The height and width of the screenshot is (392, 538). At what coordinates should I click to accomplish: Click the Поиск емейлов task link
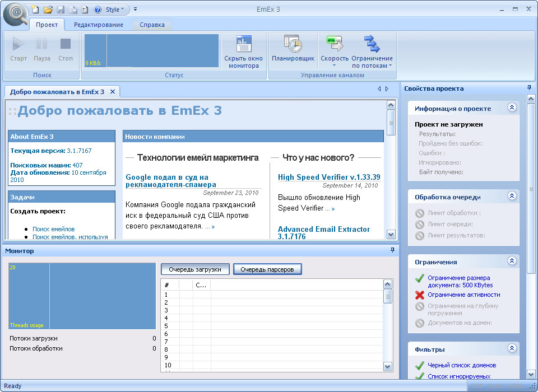click(x=54, y=228)
